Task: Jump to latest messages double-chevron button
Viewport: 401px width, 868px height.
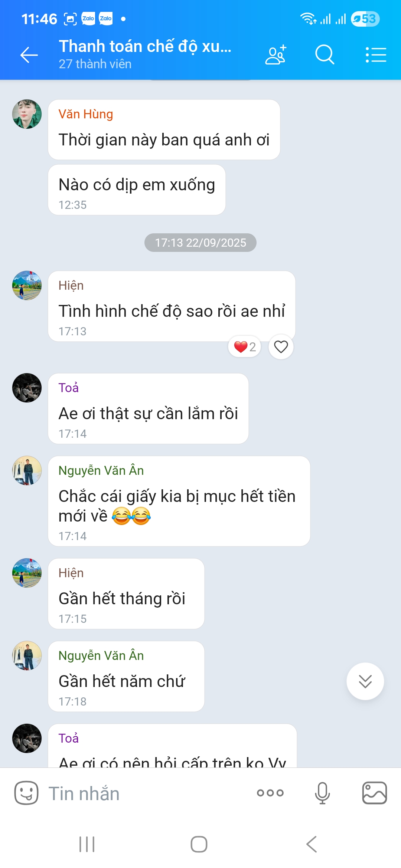Action: tap(365, 681)
